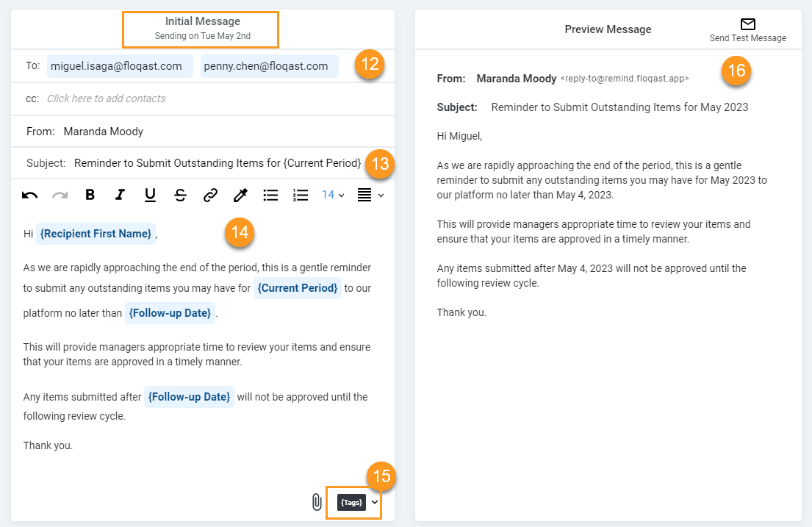This screenshot has width=812, height=527.
Task: Open the text alignment dropdown
Action: tap(371, 195)
